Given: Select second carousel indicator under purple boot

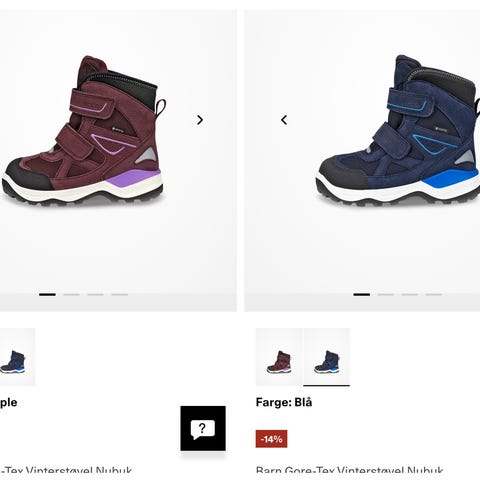Looking at the screenshot, I should tap(71, 295).
